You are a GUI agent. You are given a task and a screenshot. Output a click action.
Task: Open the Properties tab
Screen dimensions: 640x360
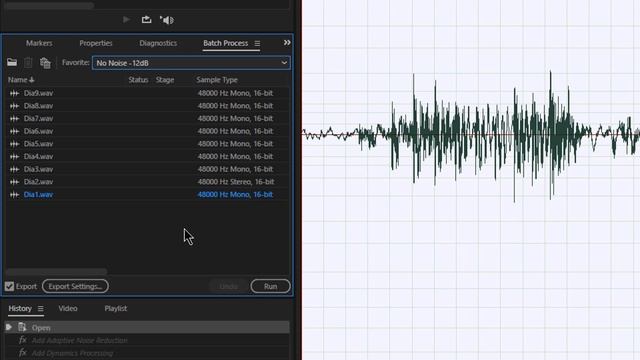click(x=96, y=43)
